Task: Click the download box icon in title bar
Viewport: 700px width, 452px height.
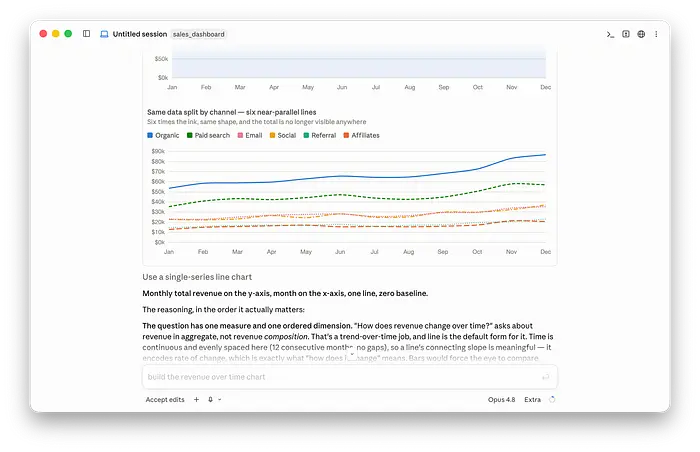Action: point(626,34)
